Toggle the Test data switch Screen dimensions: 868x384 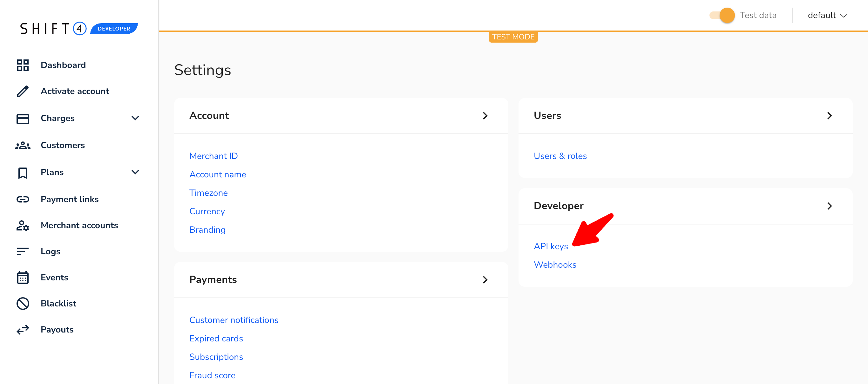722,16
